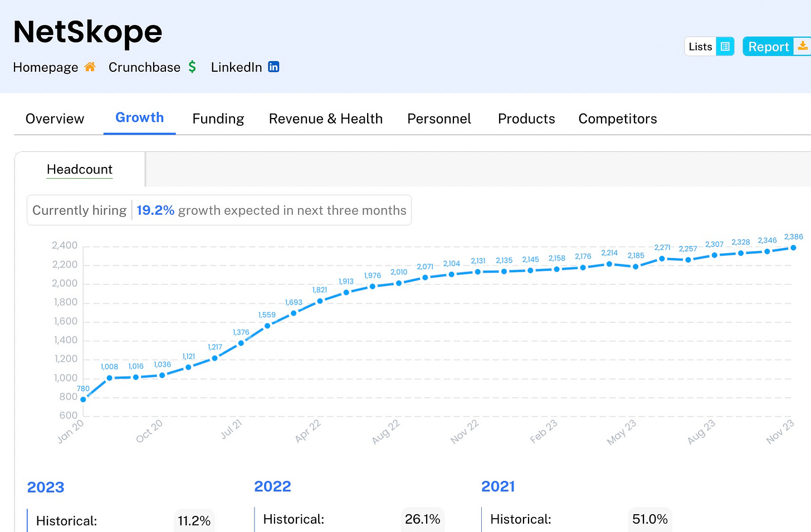Open the Crunchbase link

[x=144, y=67]
